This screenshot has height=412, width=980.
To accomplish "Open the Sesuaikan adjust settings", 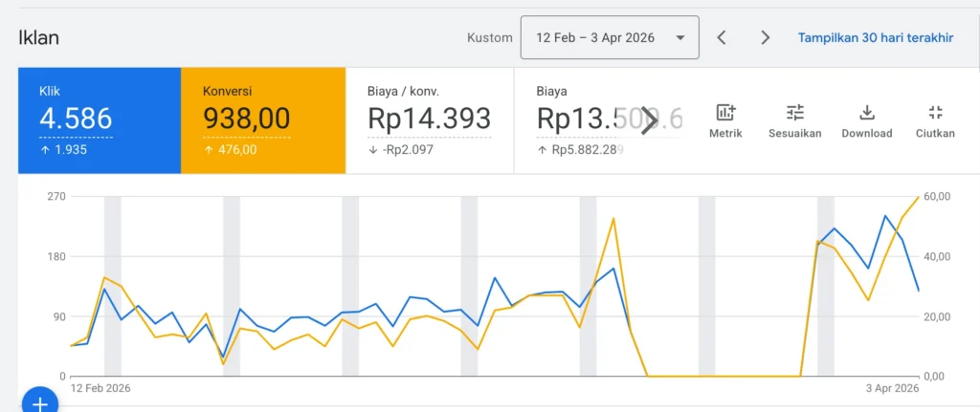I will [794, 121].
